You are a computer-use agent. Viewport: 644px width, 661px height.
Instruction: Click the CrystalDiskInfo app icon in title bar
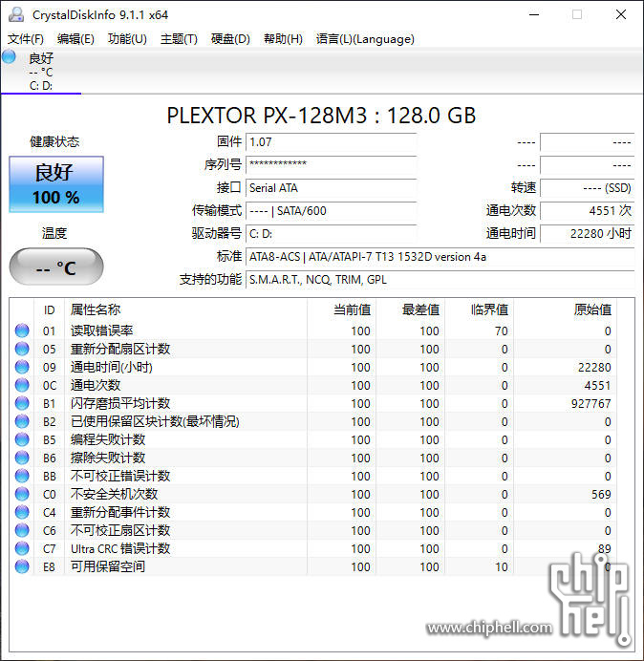pyautogui.click(x=16, y=14)
